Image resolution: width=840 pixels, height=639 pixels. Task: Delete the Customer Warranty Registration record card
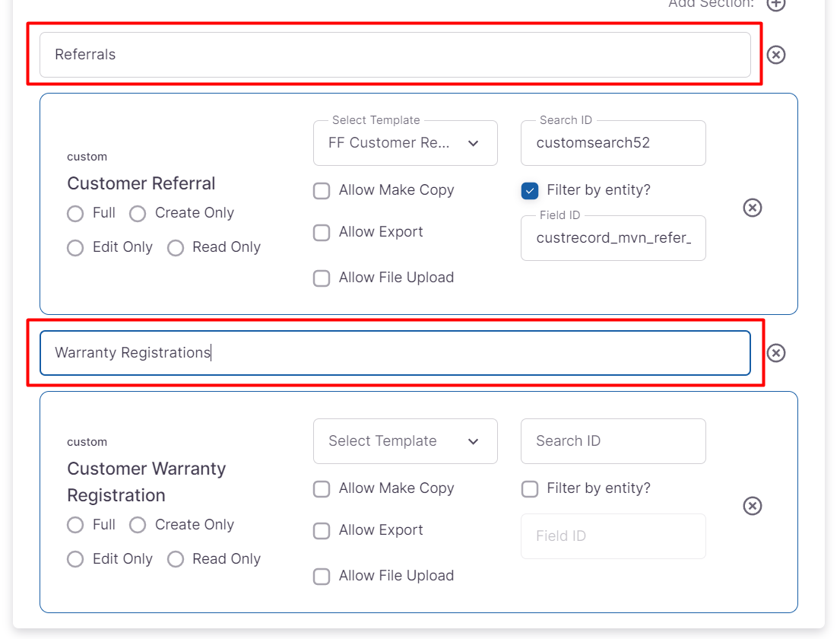pos(752,506)
